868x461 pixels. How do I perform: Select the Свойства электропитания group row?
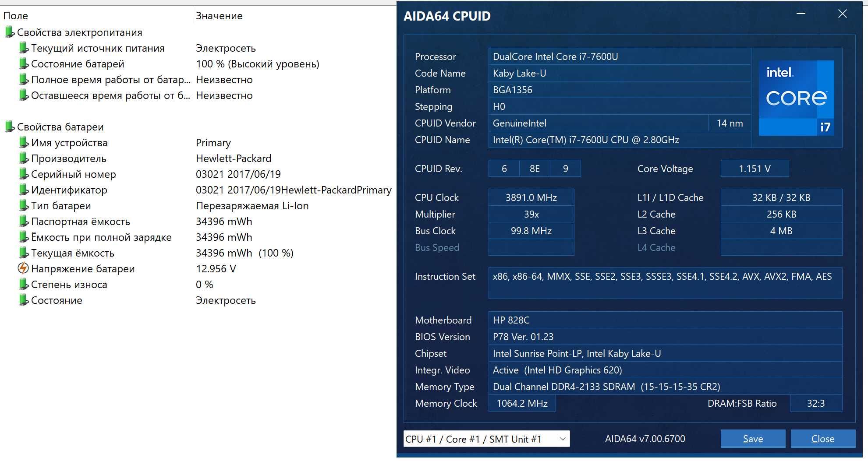(x=79, y=32)
